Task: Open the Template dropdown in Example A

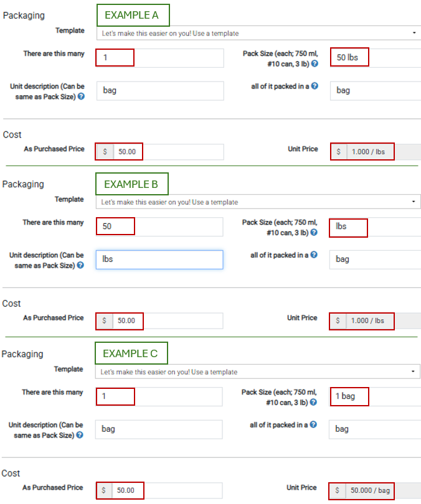Action: (258, 33)
